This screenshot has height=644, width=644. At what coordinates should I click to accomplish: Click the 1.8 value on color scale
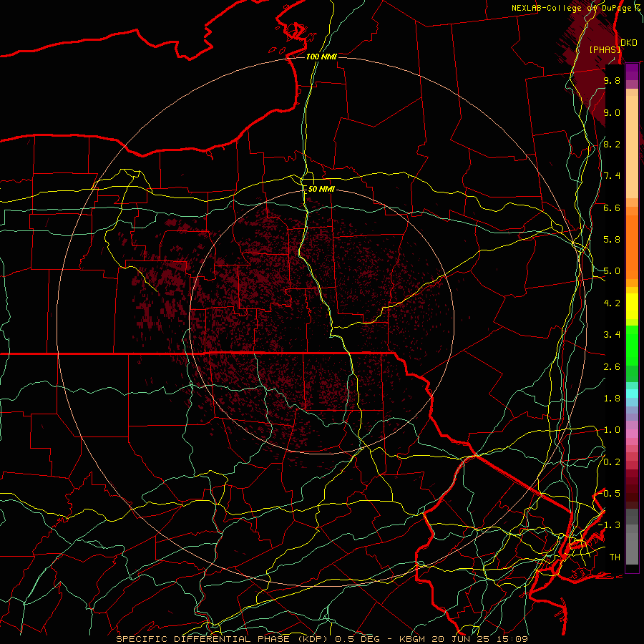tap(612, 399)
